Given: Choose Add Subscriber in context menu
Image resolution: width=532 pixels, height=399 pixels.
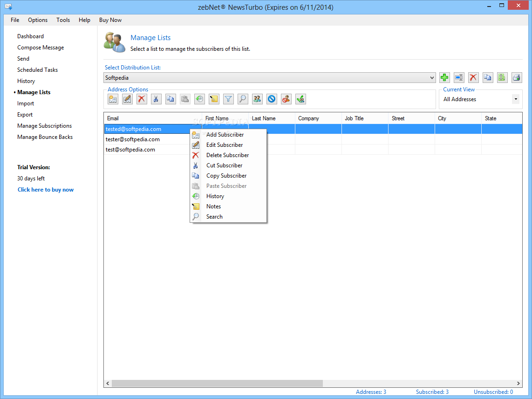Looking at the screenshot, I should tap(228, 135).
